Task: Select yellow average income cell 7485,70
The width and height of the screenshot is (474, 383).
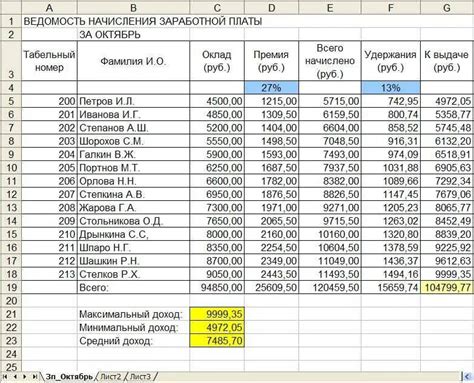Action: (x=217, y=341)
